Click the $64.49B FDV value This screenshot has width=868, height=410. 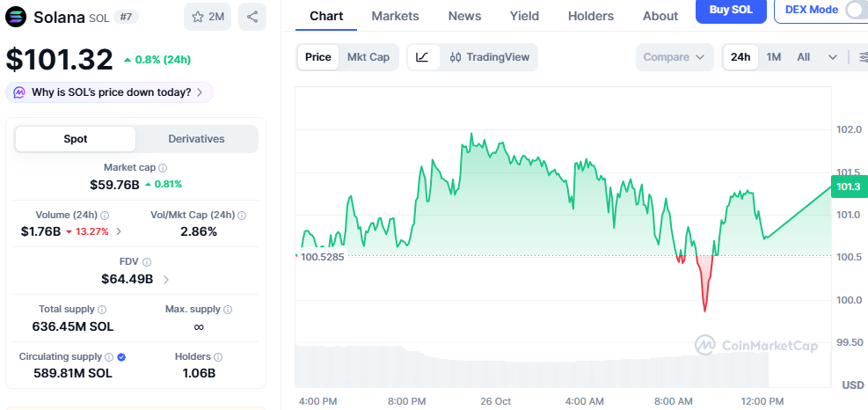pos(128,279)
